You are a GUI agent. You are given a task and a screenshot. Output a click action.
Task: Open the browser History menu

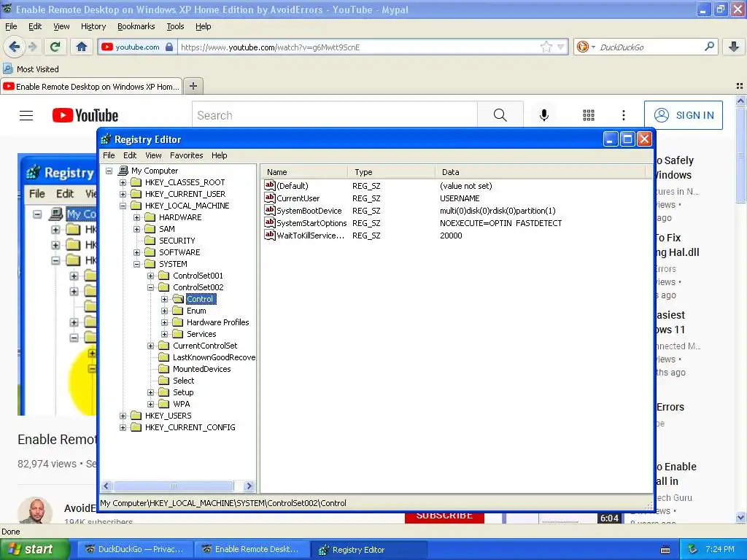(x=93, y=26)
